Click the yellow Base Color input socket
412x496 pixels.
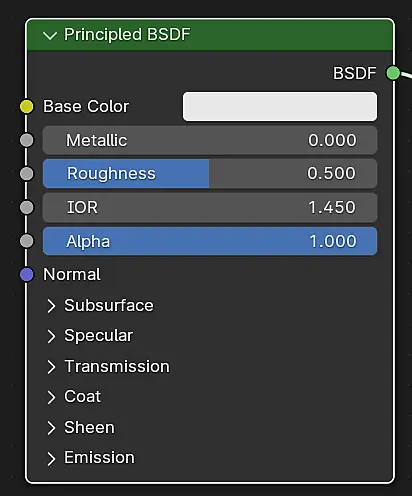click(x=27, y=107)
